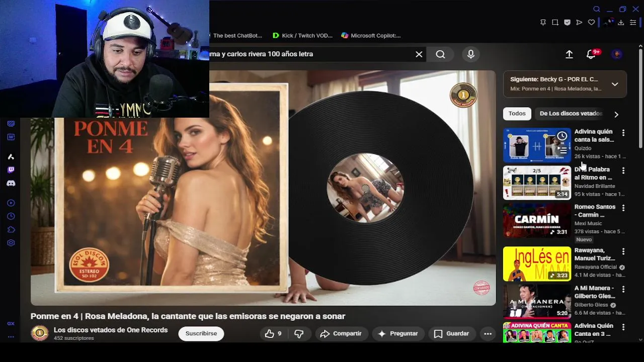Open options menu for Adivina Quién Canta en 3
Viewport: 644px width, 362px height.
pos(623,327)
